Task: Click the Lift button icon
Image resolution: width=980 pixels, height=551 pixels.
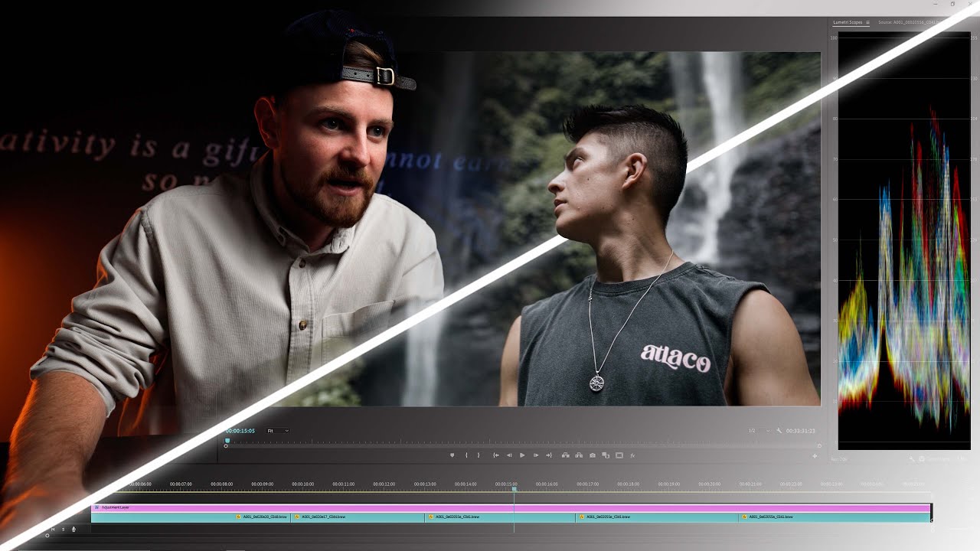Action: (566, 455)
